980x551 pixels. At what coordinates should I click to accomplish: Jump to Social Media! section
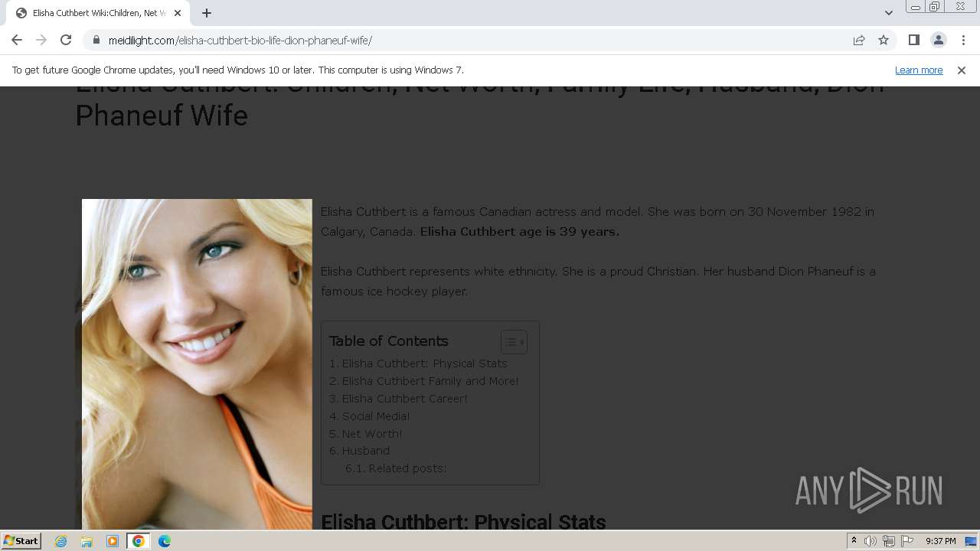click(376, 416)
